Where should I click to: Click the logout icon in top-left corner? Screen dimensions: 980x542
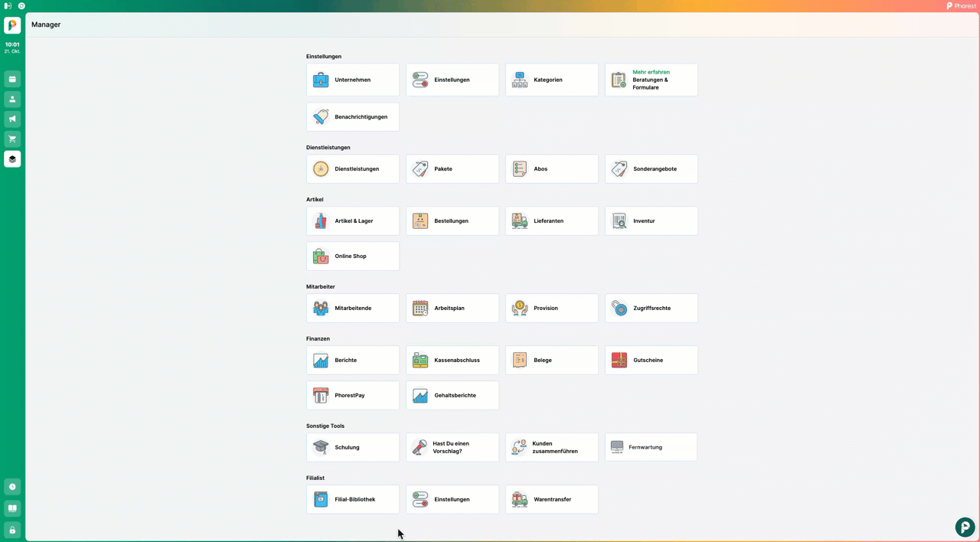coord(8,5)
